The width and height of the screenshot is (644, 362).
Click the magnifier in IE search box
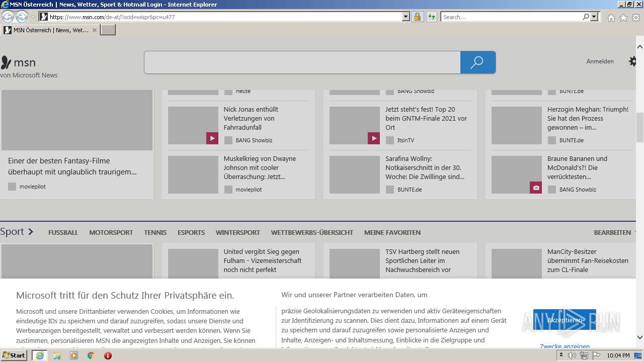586,17
